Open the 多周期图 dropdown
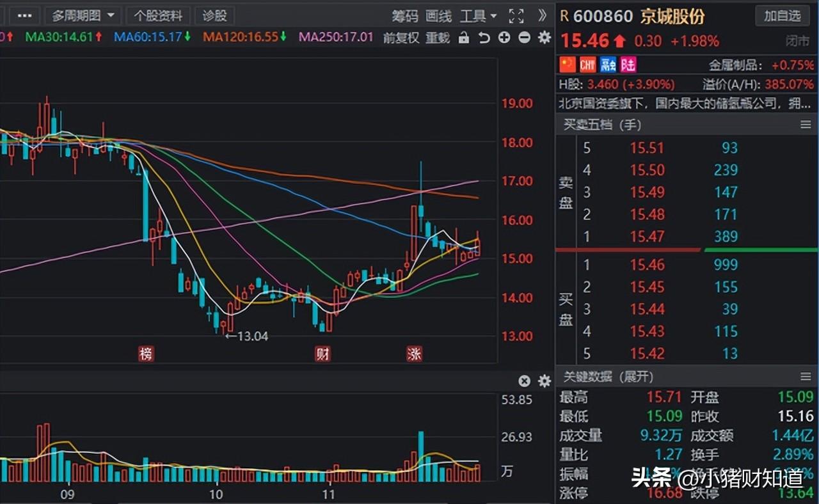The height and width of the screenshot is (504, 819). point(83,15)
